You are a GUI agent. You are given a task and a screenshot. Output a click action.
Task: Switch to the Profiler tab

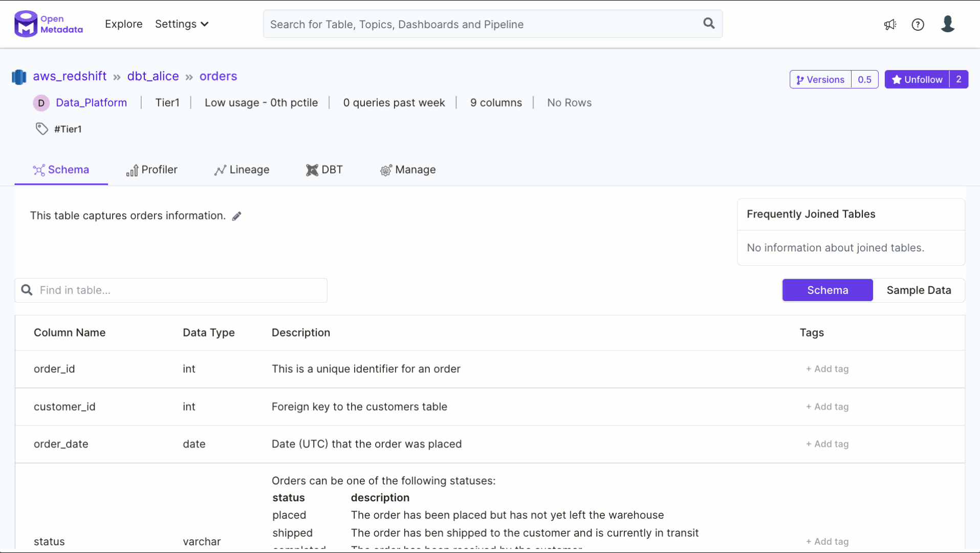click(x=151, y=170)
